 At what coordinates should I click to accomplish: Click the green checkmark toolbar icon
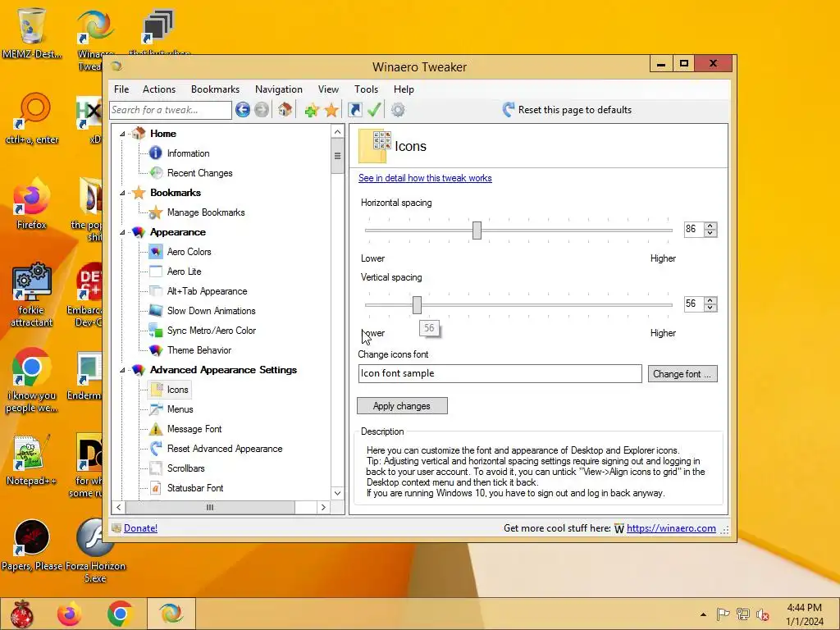click(x=374, y=110)
